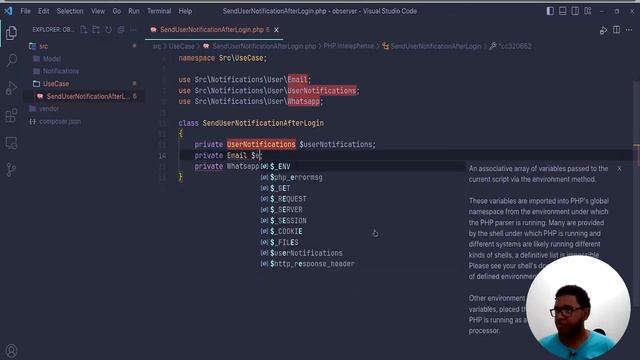Click the class name SendUserNotificationAfterLogin in code

click(x=263, y=123)
